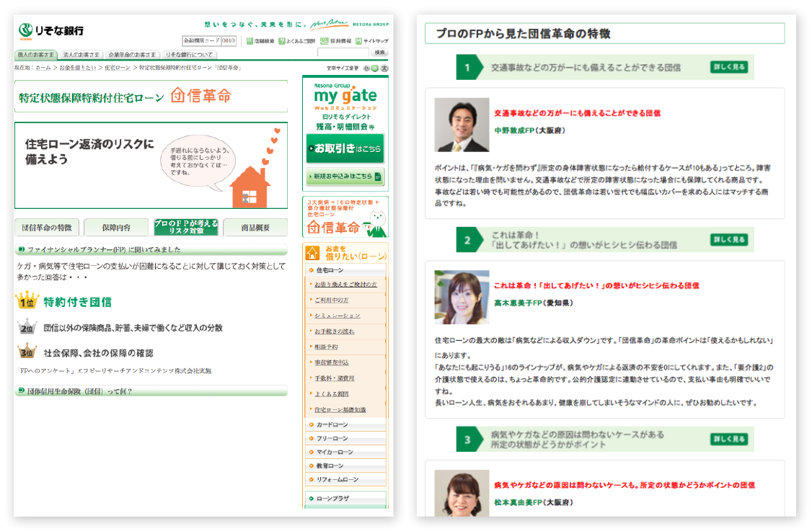Click the photo of 高木恵美子FP

(x=462, y=297)
